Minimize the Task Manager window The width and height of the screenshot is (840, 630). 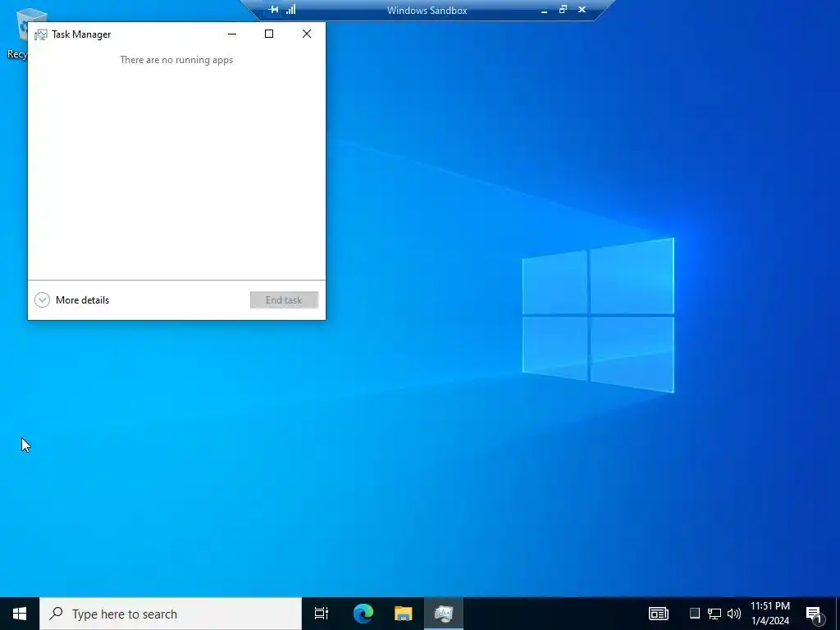coord(232,34)
